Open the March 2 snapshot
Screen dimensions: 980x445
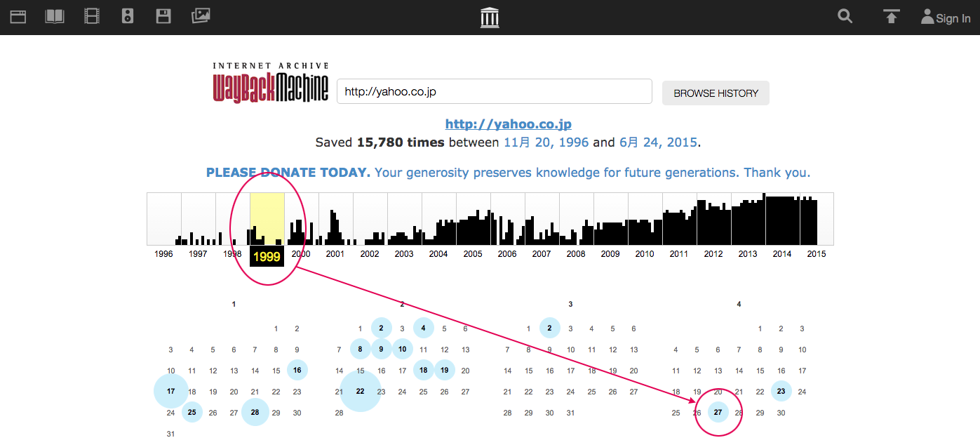(550, 328)
